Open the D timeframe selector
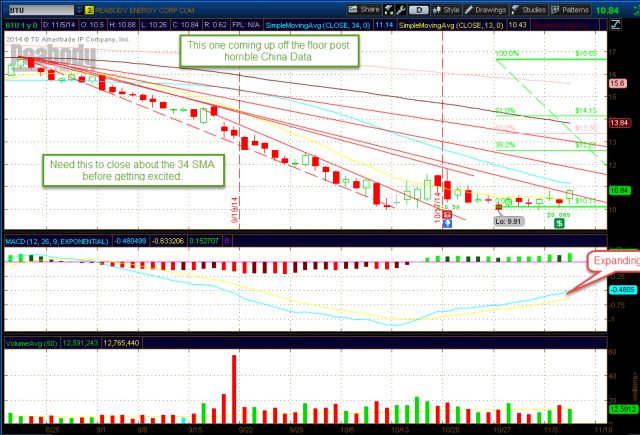Screen dimensions: 640x435 coord(419,10)
